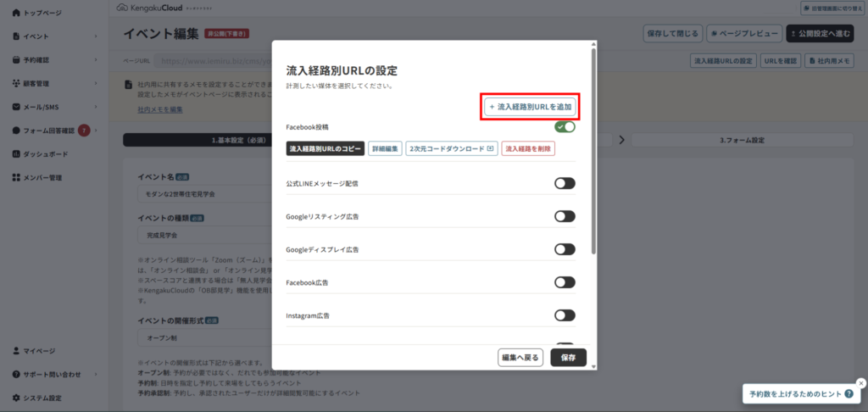This screenshot has height=412, width=868.
Task: Click the メール/SMS envelope icon
Action: point(16,107)
